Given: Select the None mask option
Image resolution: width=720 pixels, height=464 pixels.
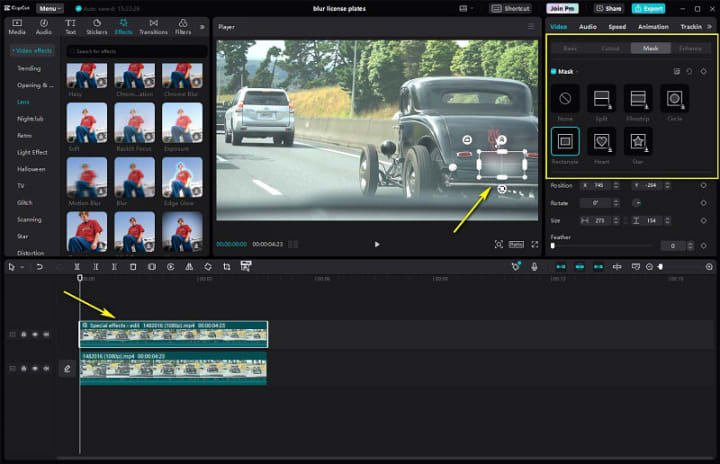Looking at the screenshot, I should [x=565, y=98].
